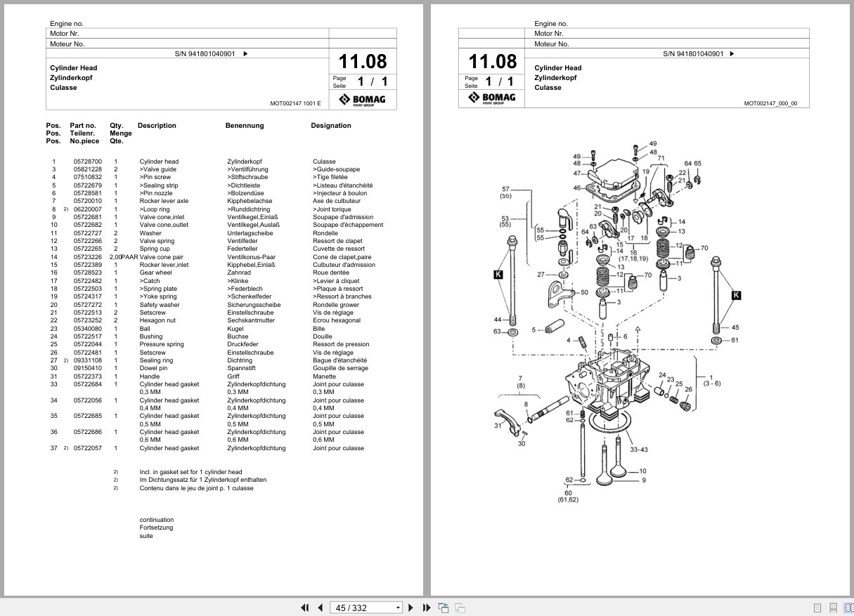Click part number 05723226 Valve cone pair
This screenshot has height=616, width=854.
click(88, 257)
